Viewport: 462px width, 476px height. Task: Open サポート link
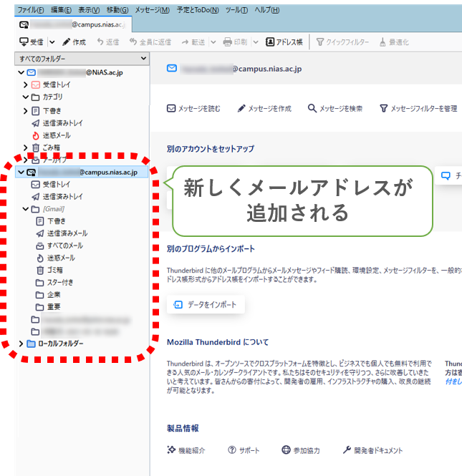(244, 450)
